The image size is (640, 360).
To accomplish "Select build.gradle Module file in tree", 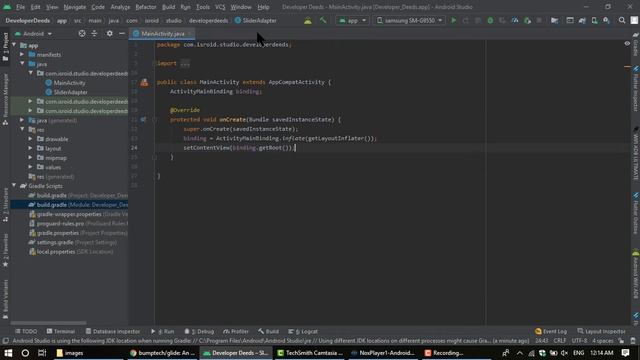I will click(x=69, y=204).
